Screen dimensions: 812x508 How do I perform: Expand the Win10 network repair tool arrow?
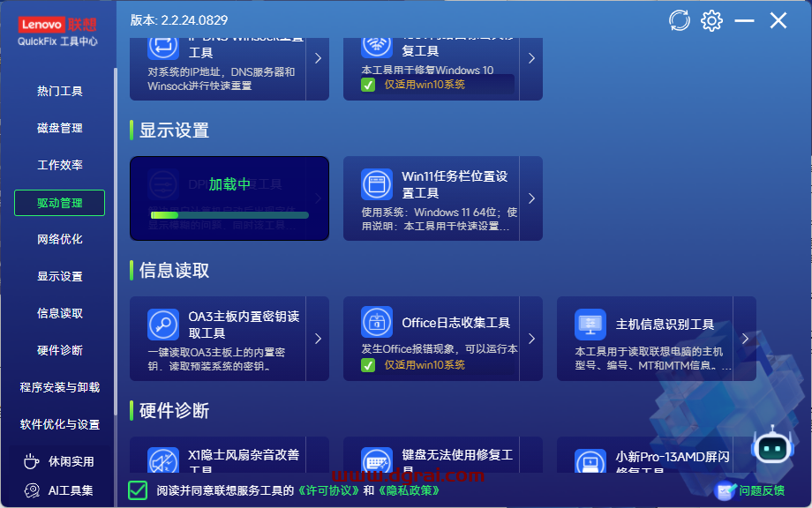531,58
